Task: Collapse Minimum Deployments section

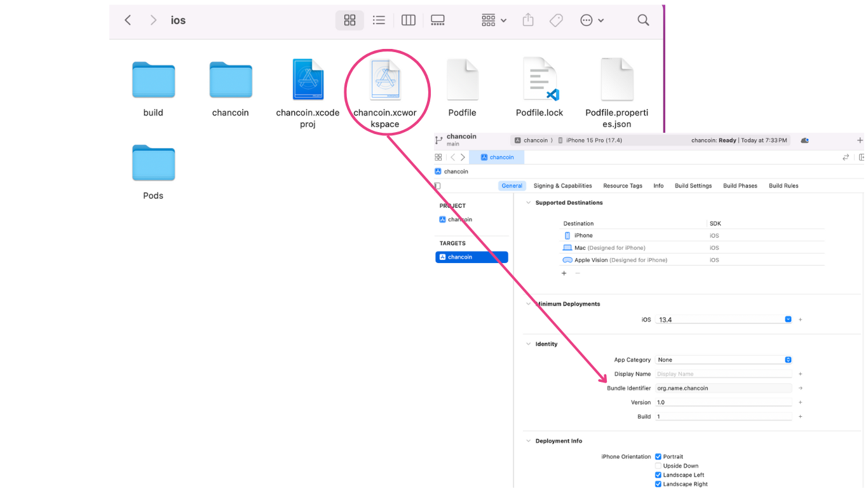Action: 527,304
